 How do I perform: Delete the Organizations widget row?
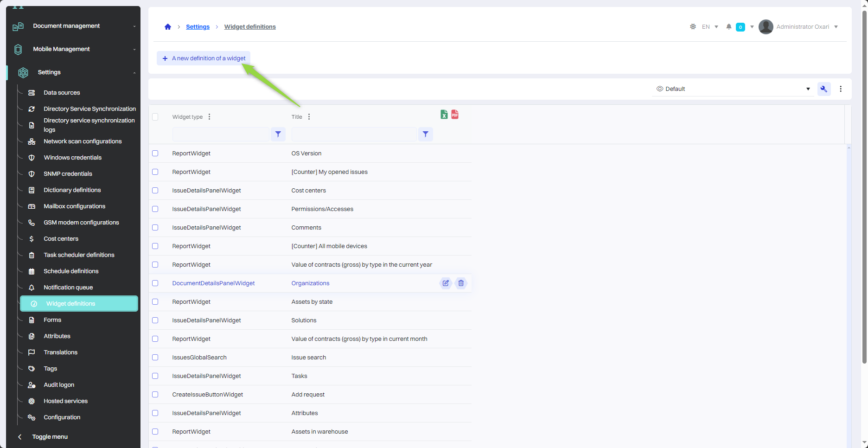click(461, 283)
